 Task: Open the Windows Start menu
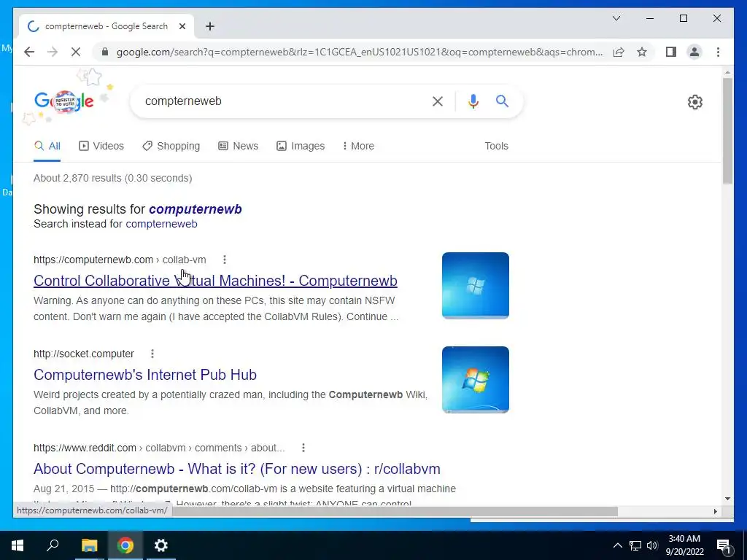[x=18, y=545]
